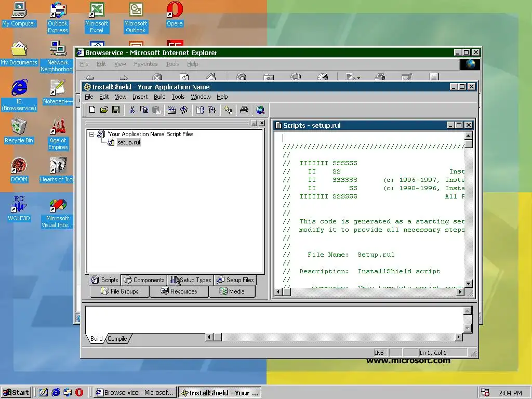Click the Cut scissors icon
Image resolution: width=532 pixels, height=399 pixels.
tap(132, 110)
